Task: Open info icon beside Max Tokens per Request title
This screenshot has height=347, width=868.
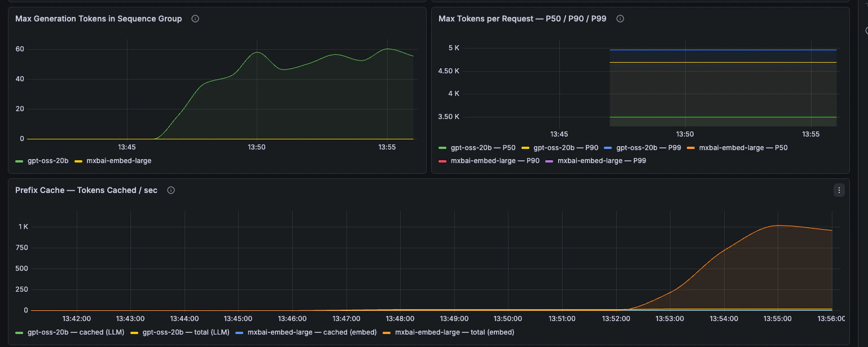Action: 620,19
